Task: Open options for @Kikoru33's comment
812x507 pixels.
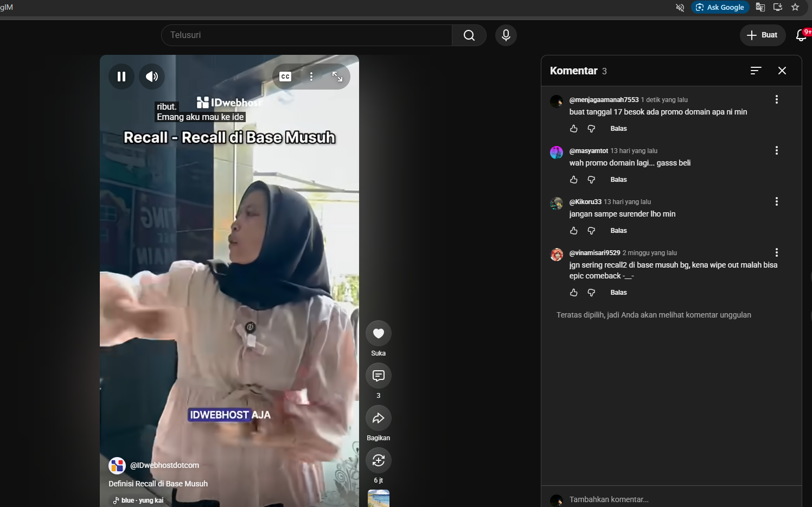Action: coord(777,201)
